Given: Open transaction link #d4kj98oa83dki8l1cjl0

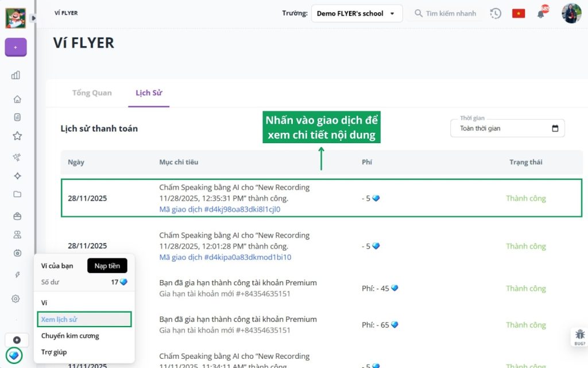Looking at the screenshot, I should [x=220, y=209].
